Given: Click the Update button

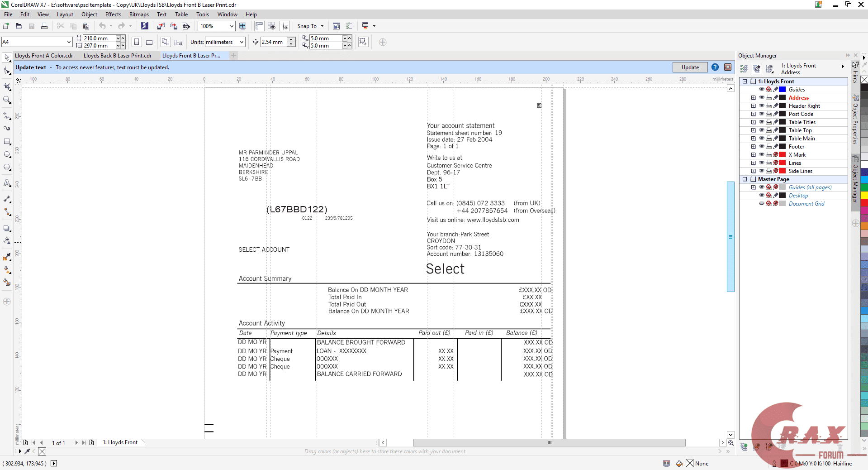Looking at the screenshot, I should point(690,67).
